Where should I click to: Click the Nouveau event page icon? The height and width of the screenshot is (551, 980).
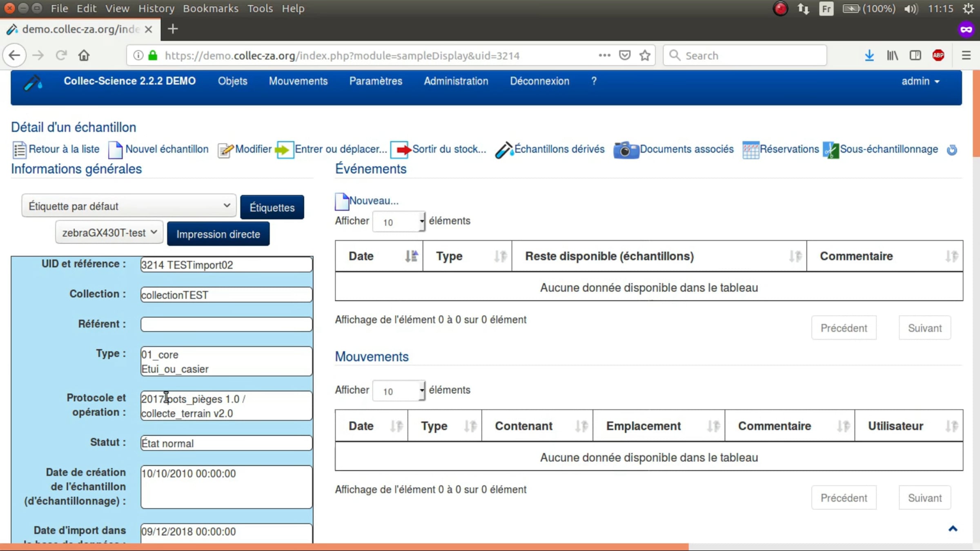[x=342, y=201]
